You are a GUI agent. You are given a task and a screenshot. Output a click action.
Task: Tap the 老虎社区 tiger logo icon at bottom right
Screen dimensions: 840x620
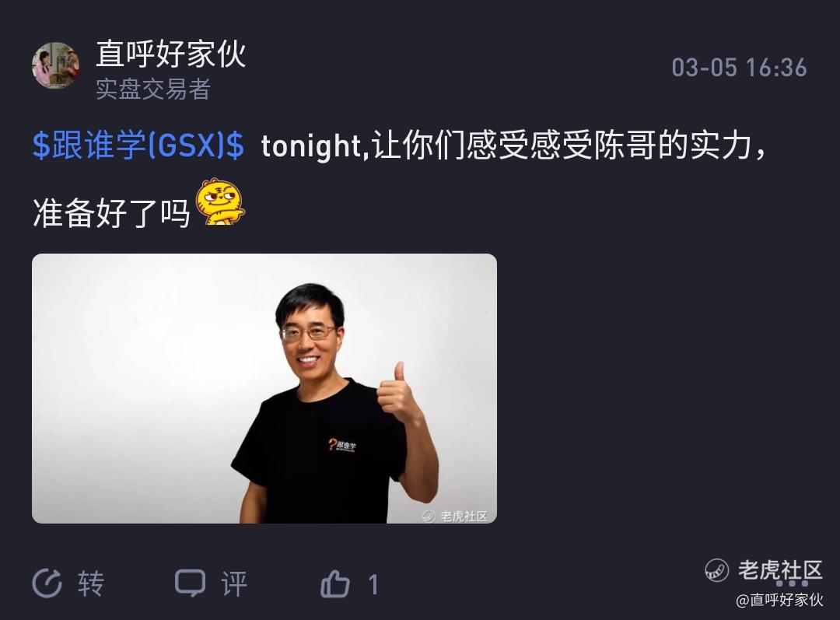pos(717,570)
